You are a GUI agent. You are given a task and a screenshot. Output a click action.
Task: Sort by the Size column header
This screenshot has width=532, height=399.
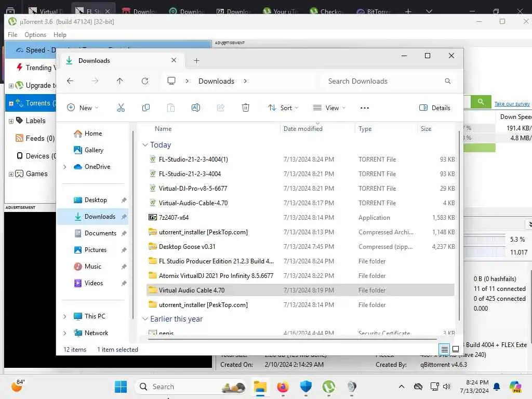[x=426, y=129]
